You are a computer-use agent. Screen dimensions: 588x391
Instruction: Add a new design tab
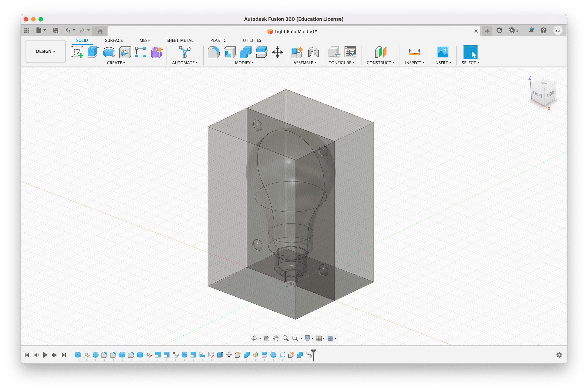click(487, 31)
